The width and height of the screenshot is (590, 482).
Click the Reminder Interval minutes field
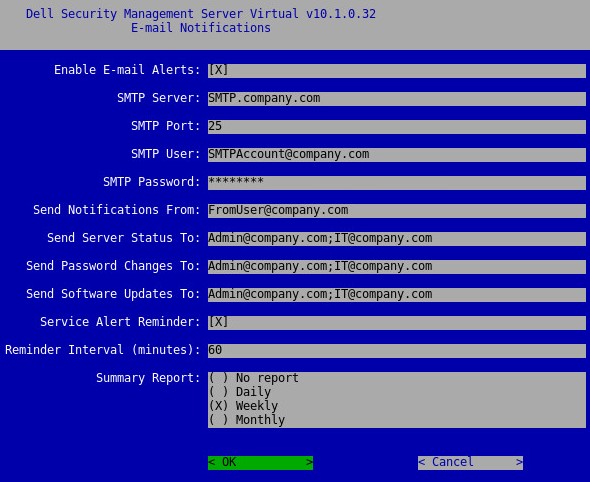pos(397,351)
